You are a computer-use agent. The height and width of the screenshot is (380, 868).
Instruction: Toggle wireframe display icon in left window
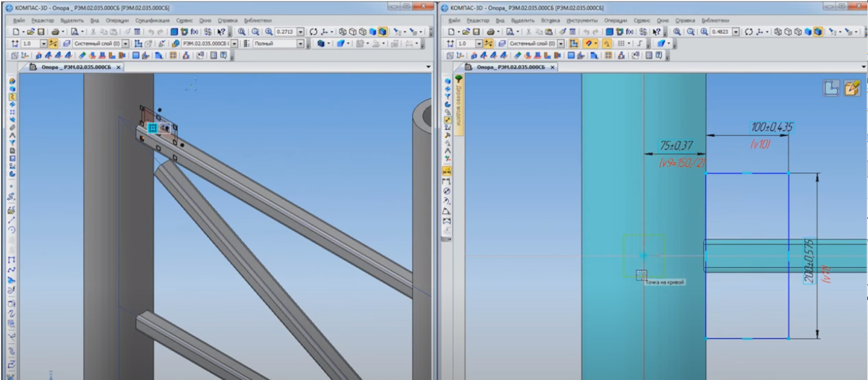pos(343,32)
